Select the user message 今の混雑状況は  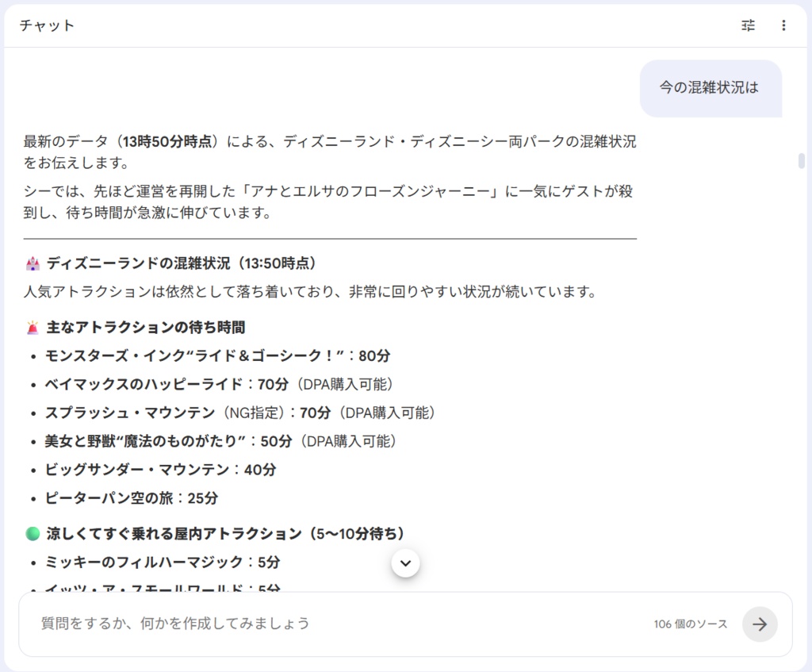710,87
